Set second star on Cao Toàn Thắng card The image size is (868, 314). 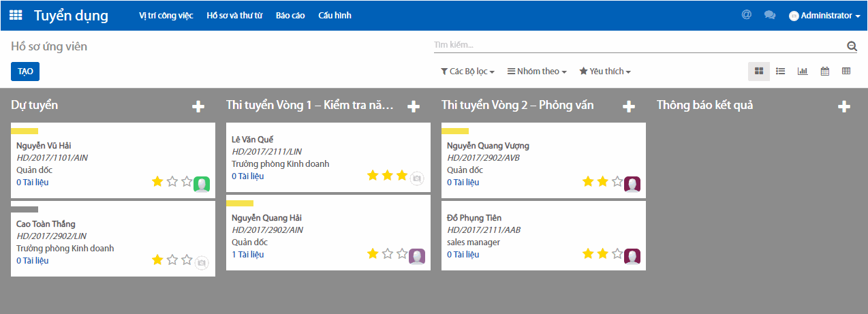[172, 260]
